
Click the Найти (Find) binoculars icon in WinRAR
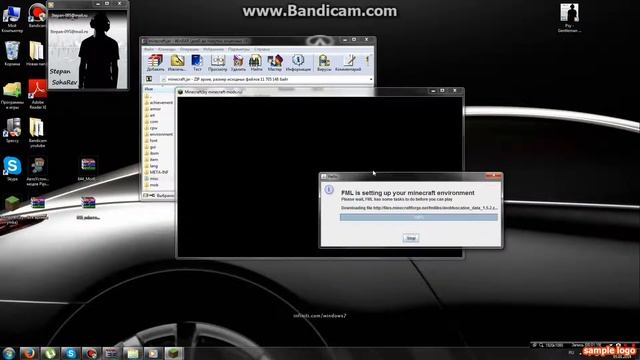pyautogui.click(x=256, y=63)
